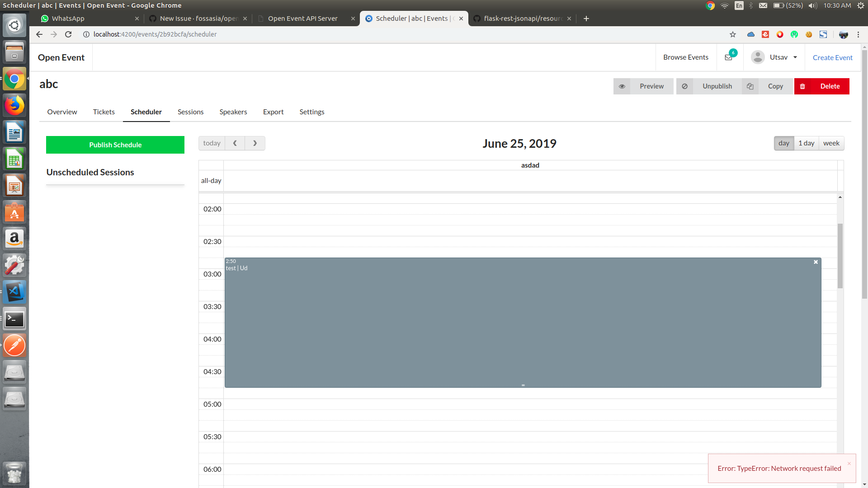Image resolution: width=868 pixels, height=488 pixels.
Task: View site information icon in address bar
Action: [x=86, y=34]
